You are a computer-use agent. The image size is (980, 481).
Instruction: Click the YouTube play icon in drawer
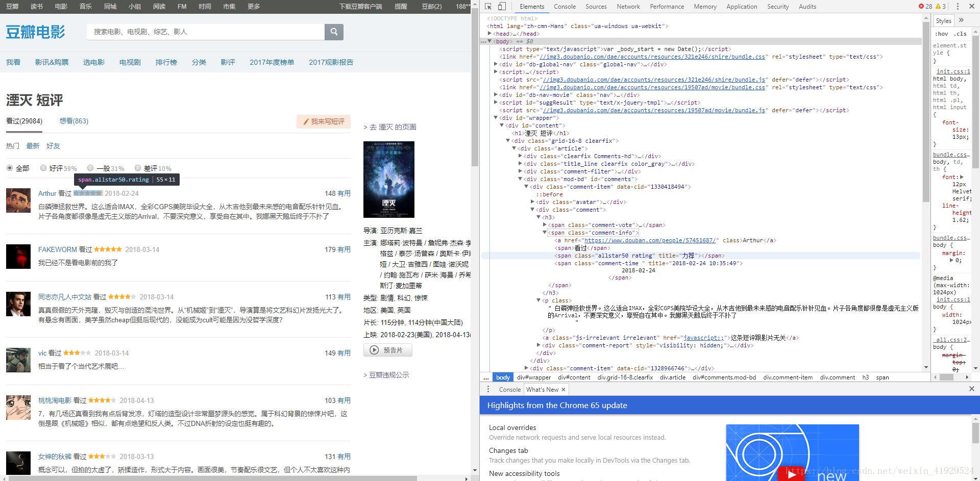pos(791,474)
